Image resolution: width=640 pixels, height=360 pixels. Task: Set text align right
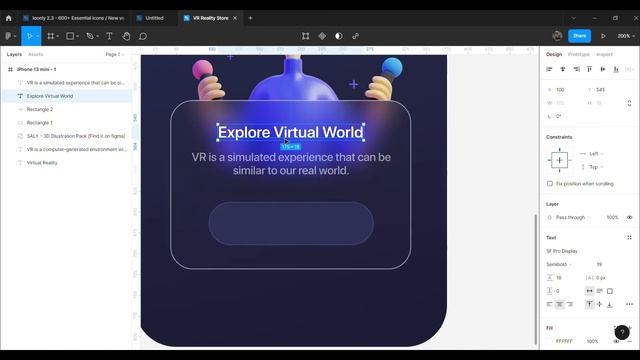570,304
